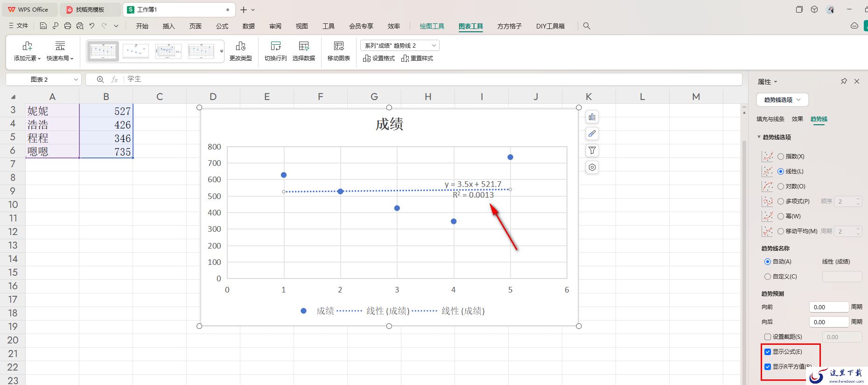Click Switch Row/Column (切换行列)
868x385 pixels.
click(x=275, y=51)
